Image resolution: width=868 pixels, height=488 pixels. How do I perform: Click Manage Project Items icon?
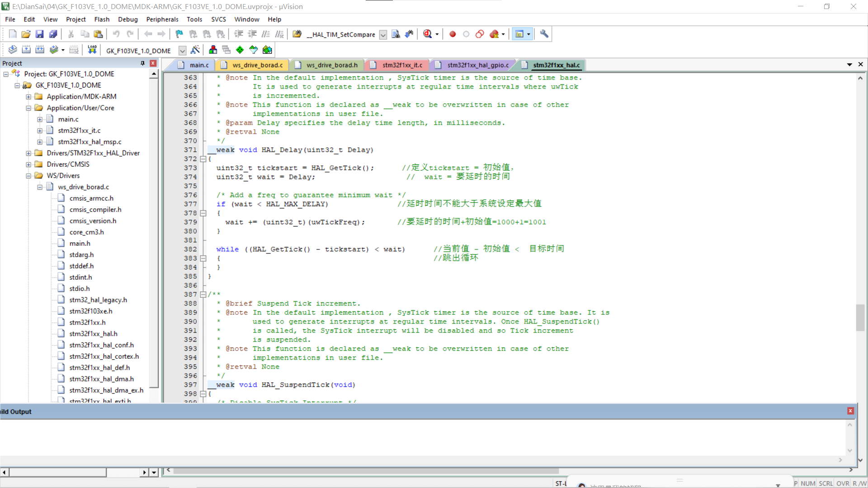[213, 50]
